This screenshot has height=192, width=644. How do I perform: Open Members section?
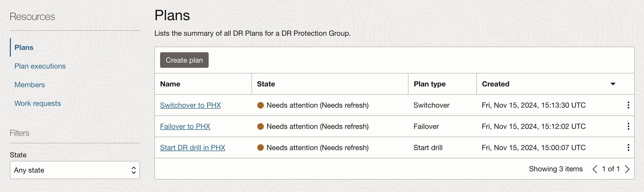[x=30, y=85]
